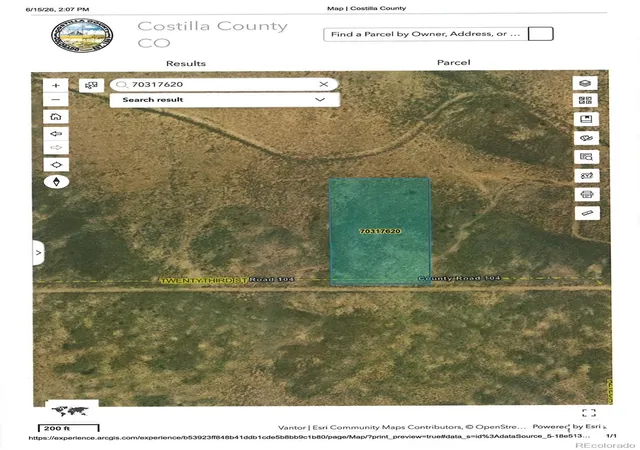Open the select features tool
Image resolution: width=640 pixels, height=450 pixels.
(x=91, y=85)
